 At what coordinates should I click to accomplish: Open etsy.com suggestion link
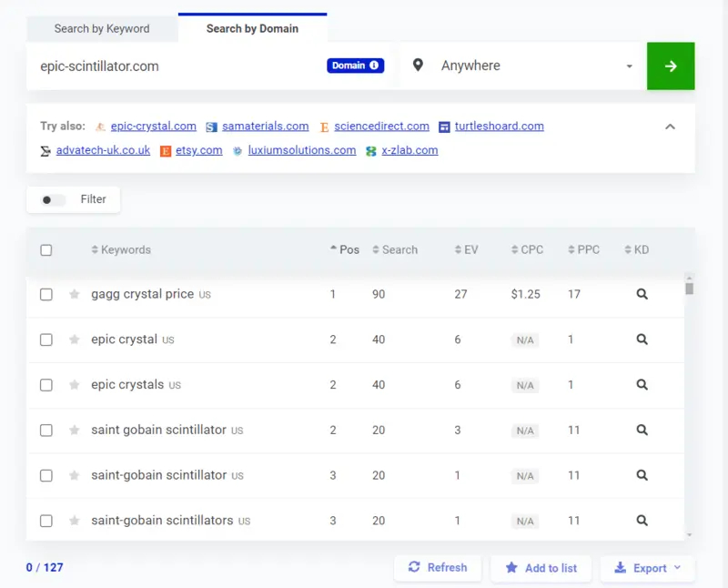(x=198, y=150)
